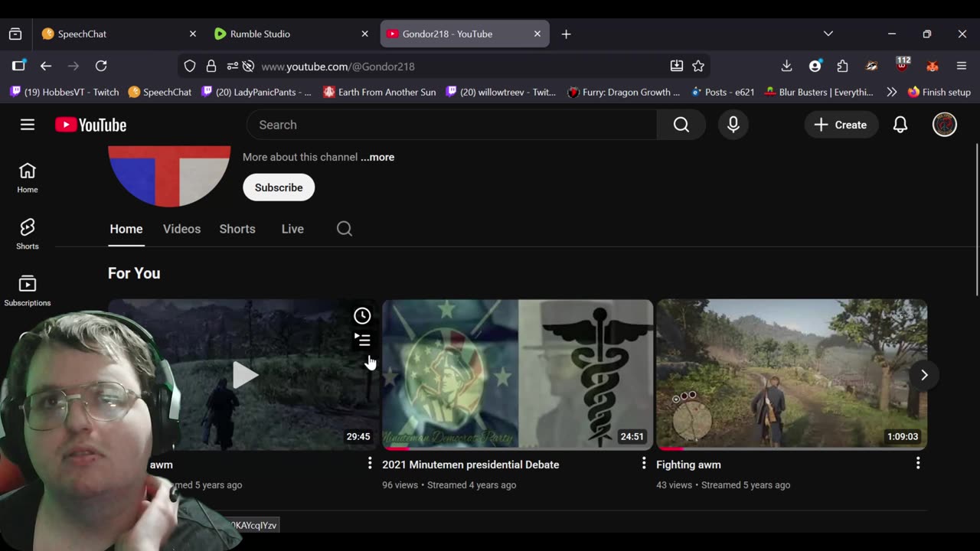
Task: Open the Firefox application menu
Action: click(962, 67)
